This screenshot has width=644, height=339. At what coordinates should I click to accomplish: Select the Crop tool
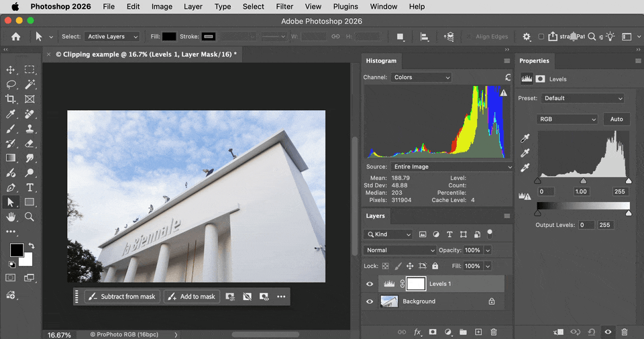(x=11, y=99)
